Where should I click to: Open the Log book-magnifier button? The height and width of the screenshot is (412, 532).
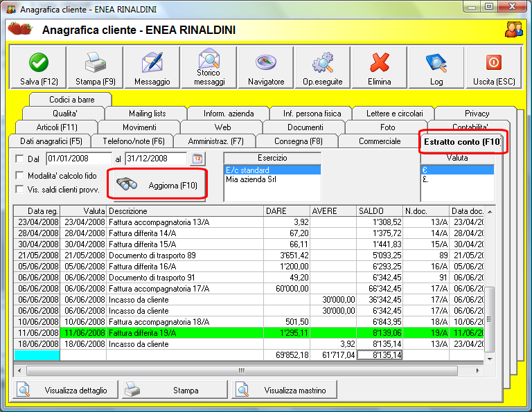436,68
